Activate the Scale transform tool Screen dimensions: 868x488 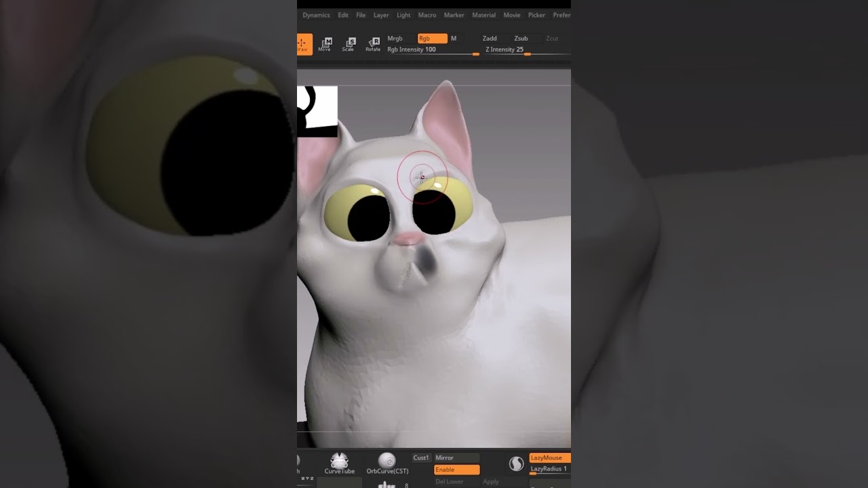[x=349, y=44]
